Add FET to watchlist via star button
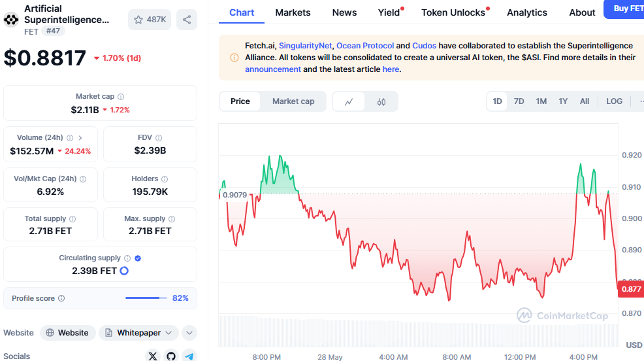 tap(150, 20)
